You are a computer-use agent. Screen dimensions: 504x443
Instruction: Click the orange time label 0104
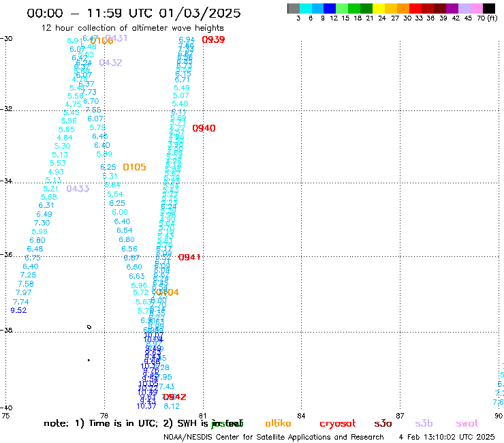pos(168,292)
